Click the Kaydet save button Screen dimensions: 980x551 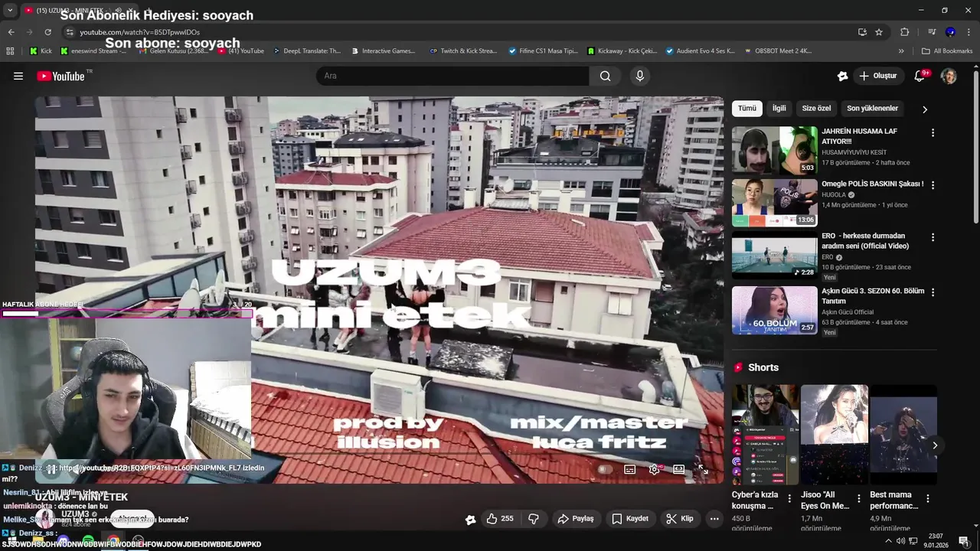630,519
